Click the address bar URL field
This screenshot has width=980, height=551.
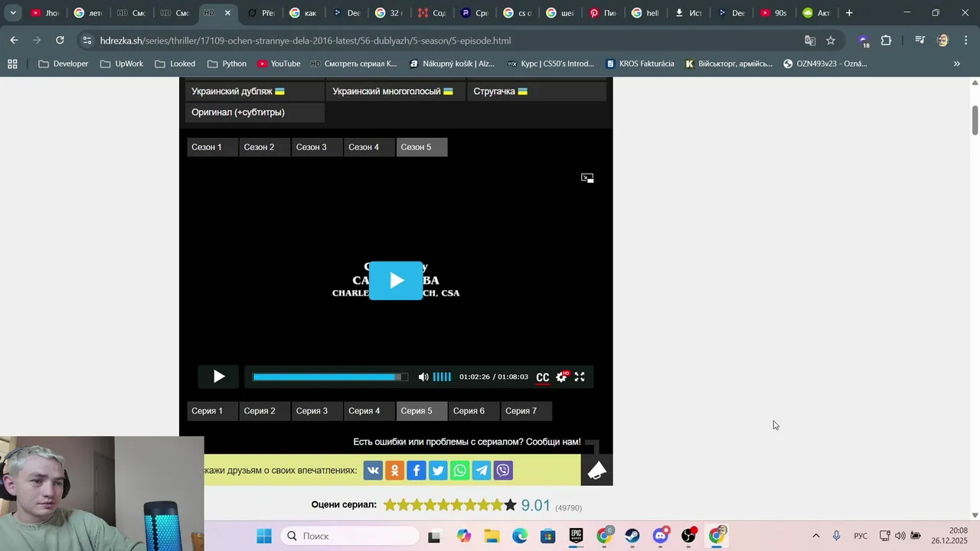444,41
